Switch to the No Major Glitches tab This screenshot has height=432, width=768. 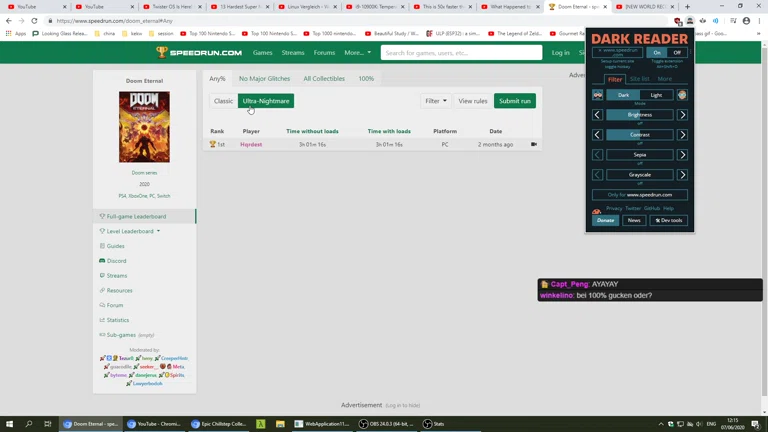point(264,78)
